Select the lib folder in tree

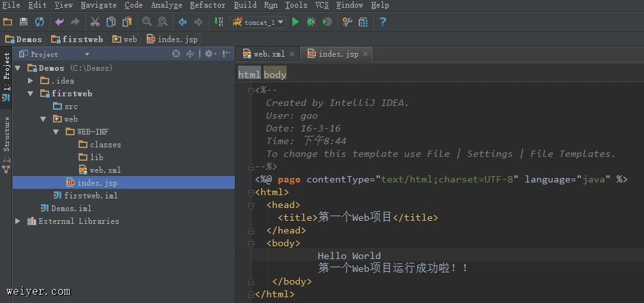pyautogui.click(x=91, y=158)
